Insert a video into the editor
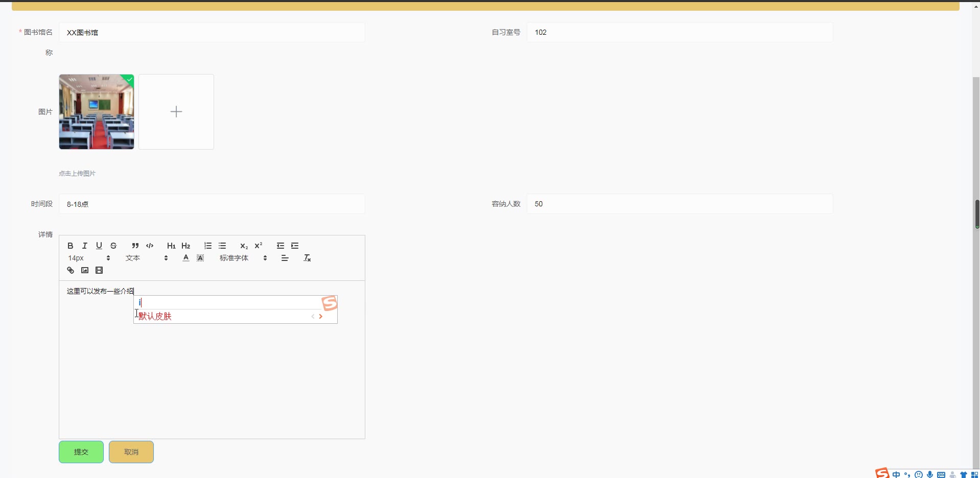 click(99, 270)
